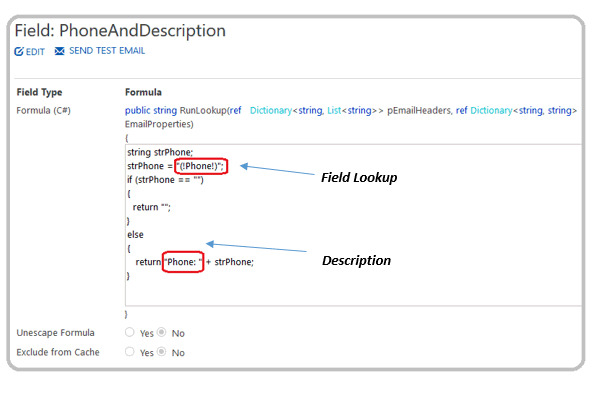This screenshot has width=593, height=394.
Task: Select No for Exclude from Cache
Action: (161, 352)
